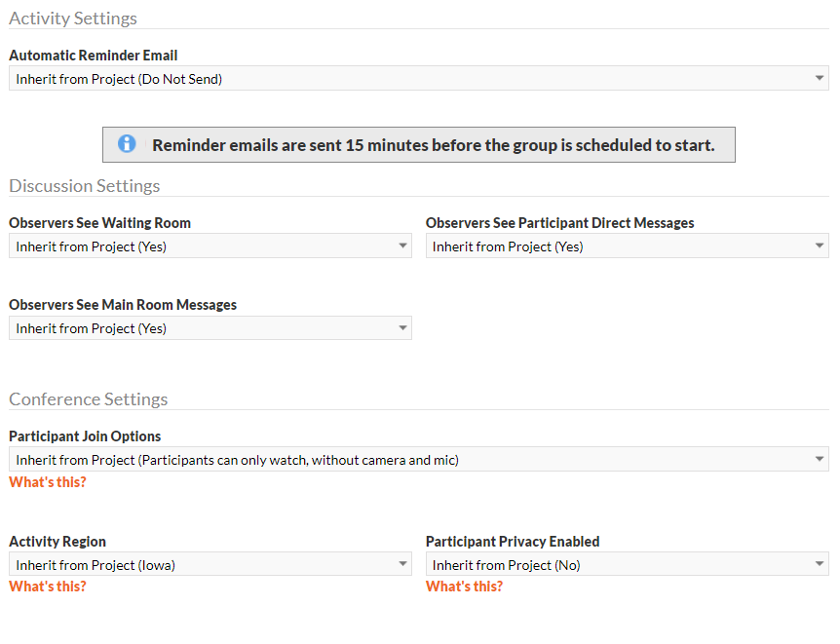Open the Observers See Waiting Room dropdown
Screen dimensions: 840x644
pyautogui.click(x=210, y=246)
